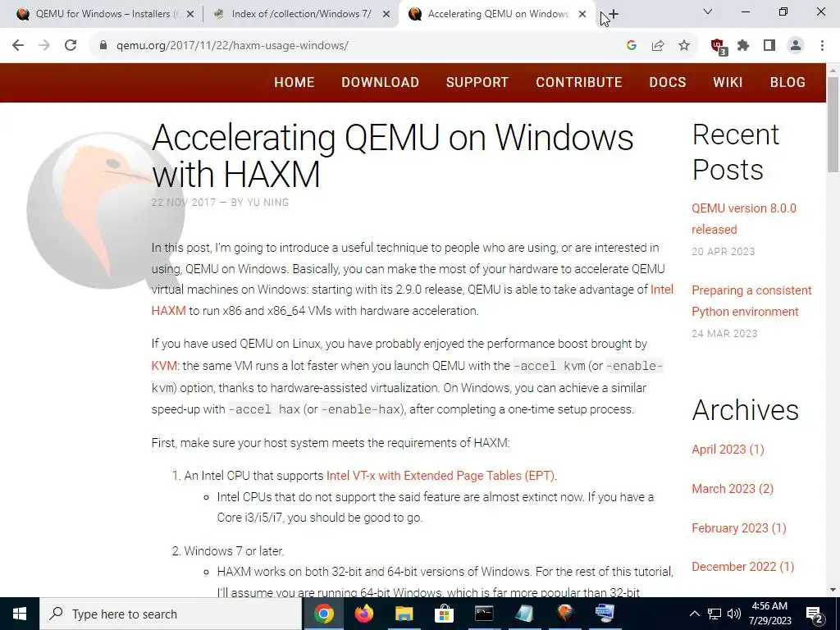This screenshot has height=630, width=840.
Task: Open the Extensions puzzle icon
Action: 743,46
